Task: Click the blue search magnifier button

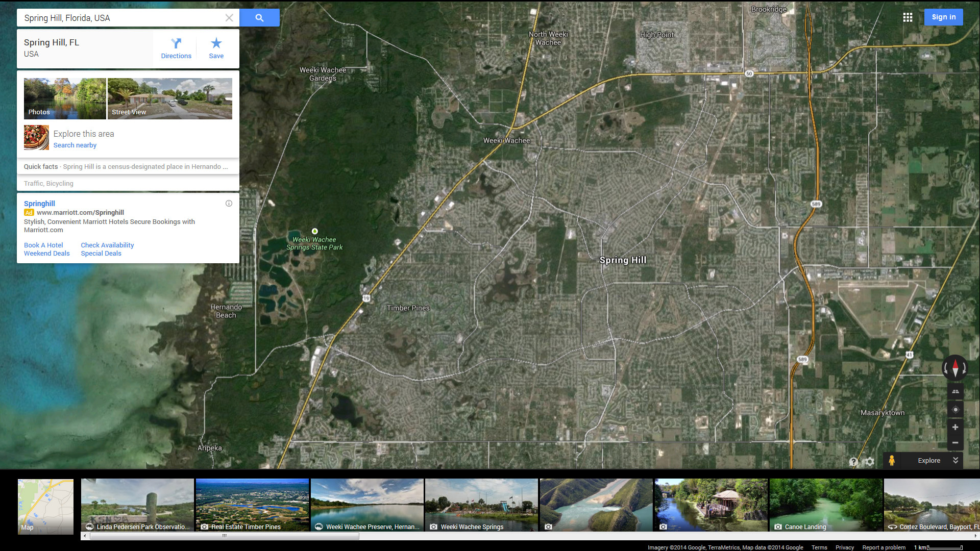Action: point(259,18)
